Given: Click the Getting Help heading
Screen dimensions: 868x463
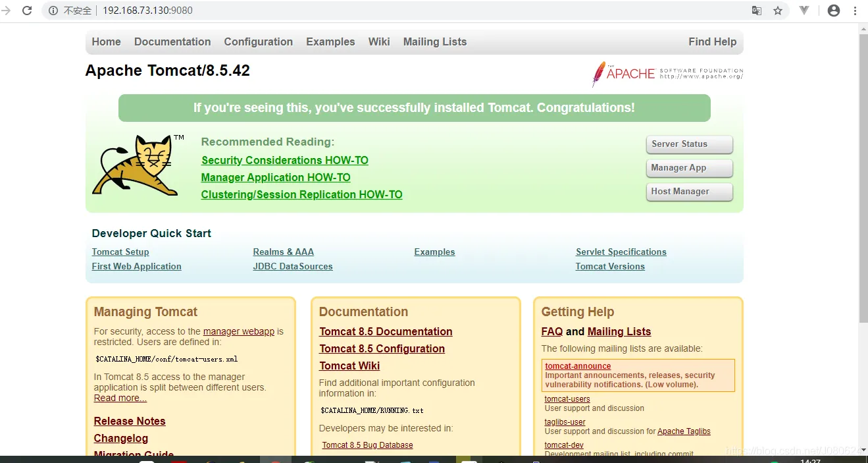Looking at the screenshot, I should tap(578, 312).
